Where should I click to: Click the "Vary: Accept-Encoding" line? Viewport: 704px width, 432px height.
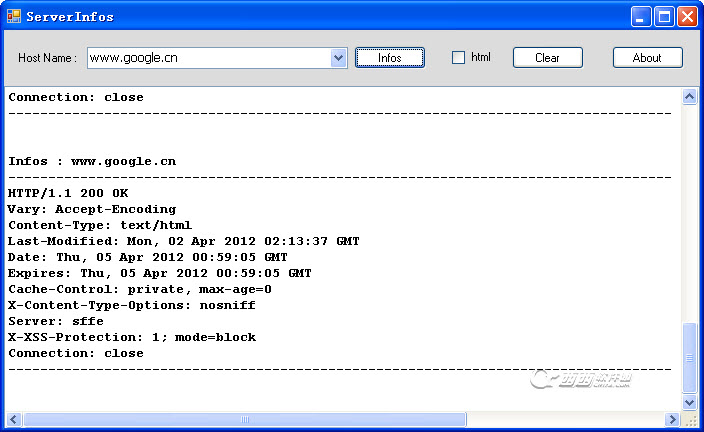92,209
